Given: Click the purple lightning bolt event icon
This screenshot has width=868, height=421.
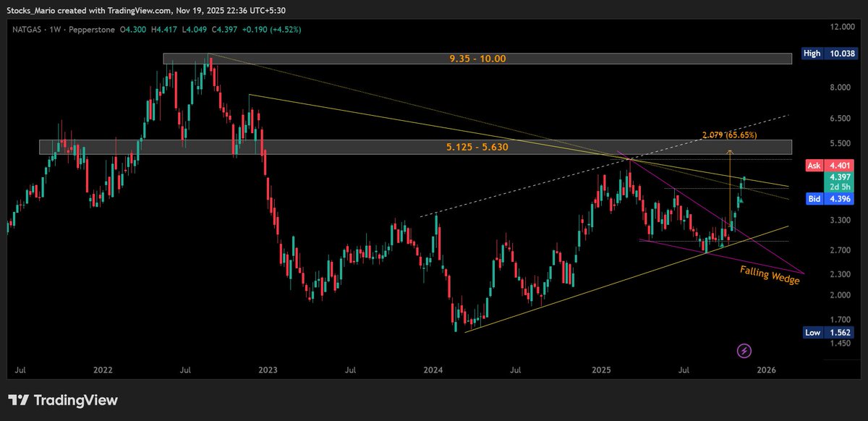Looking at the screenshot, I should (x=744, y=351).
